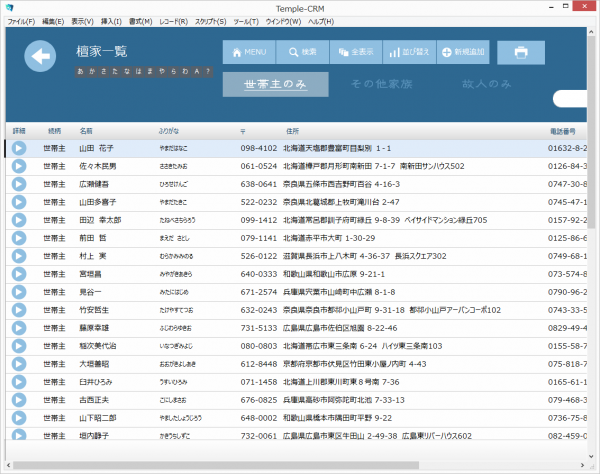The width and height of the screenshot is (600, 474).
Task: Open detail arrow for 佐々木民男
Action: 19,166
